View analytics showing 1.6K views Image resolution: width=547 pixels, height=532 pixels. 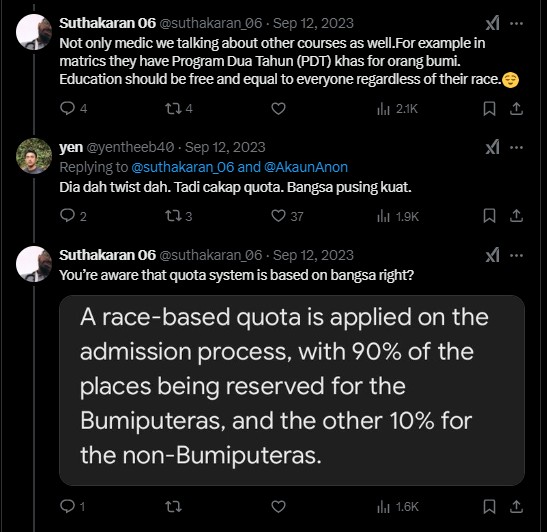coord(398,507)
